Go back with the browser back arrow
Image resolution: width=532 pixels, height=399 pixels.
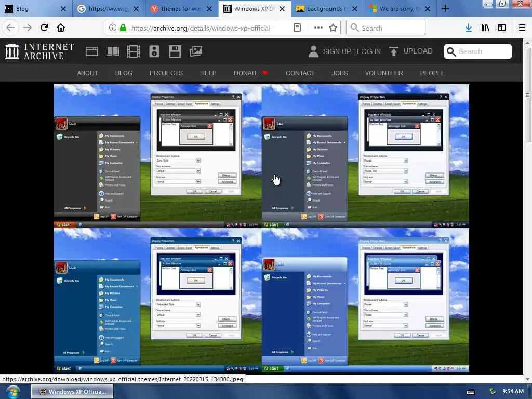(x=10, y=28)
